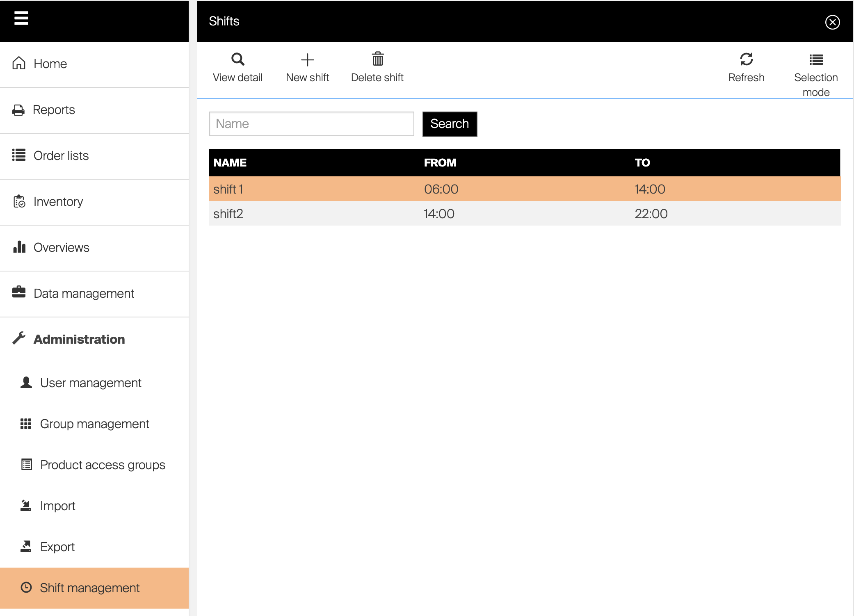Click the Inventory clipboard icon
The height and width of the screenshot is (616, 854).
pos(19,201)
